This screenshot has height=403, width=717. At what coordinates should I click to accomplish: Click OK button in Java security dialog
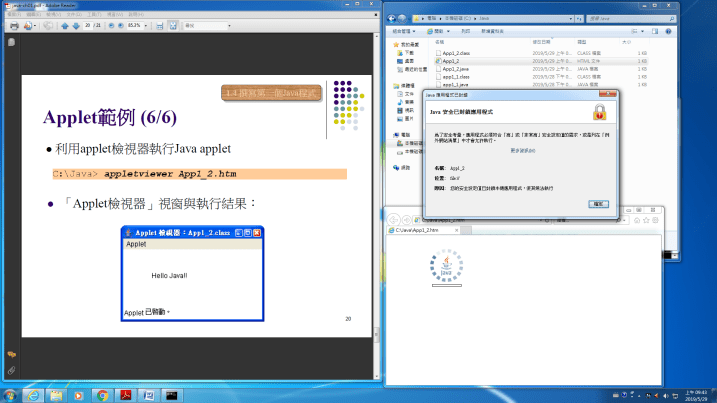[x=599, y=203]
